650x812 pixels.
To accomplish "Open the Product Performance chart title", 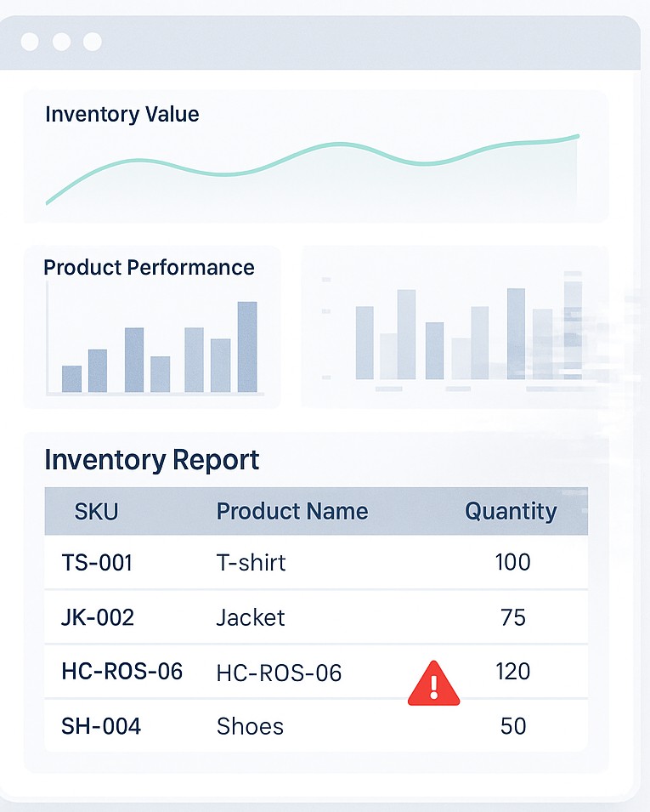I will coord(149,268).
